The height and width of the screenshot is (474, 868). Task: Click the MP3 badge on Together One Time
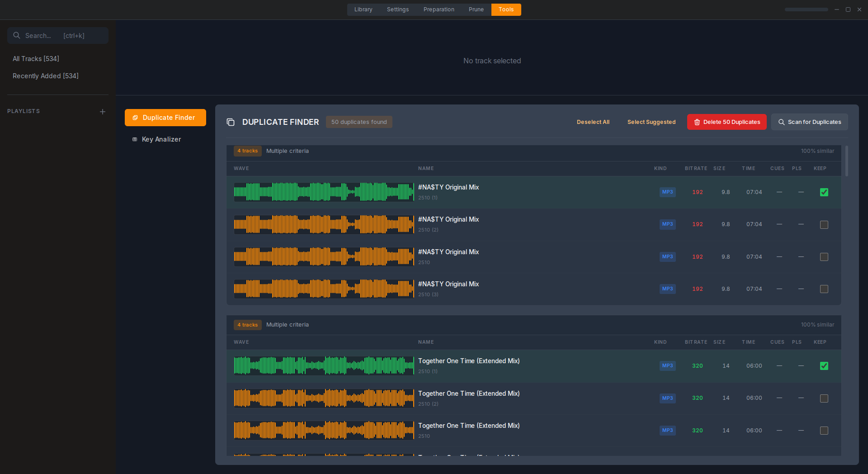pos(668,365)
